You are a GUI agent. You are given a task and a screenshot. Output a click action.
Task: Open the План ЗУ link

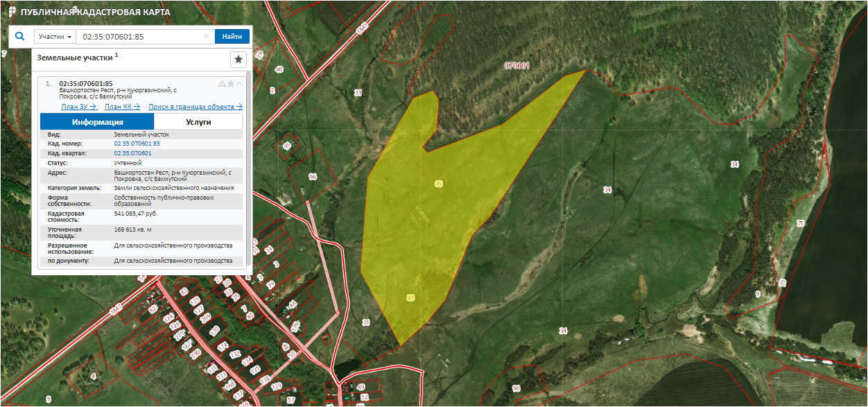(78, 107)
